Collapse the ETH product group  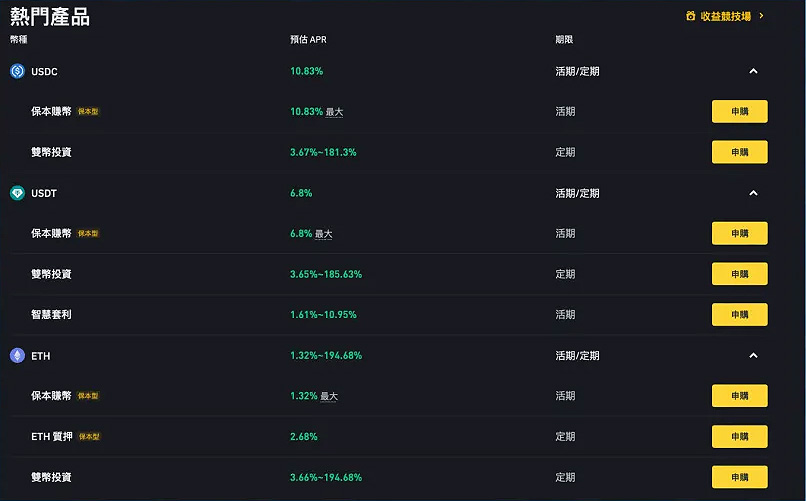[753, 355]
